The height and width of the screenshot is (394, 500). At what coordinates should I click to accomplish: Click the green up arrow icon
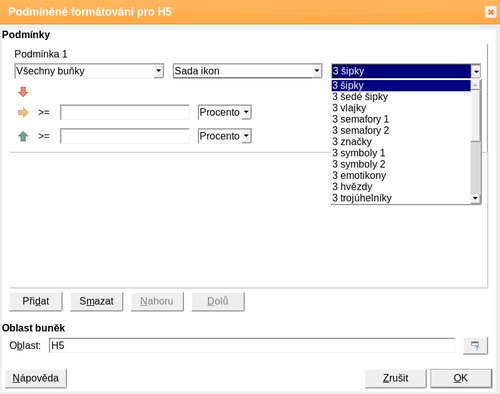point(23,136)
